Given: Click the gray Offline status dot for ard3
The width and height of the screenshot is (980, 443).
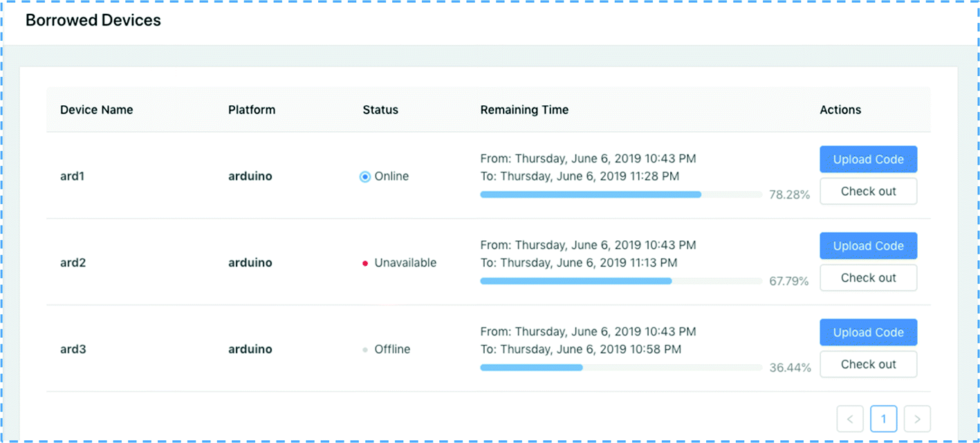Looking at the screenshot, I should [x=365, y=350].
